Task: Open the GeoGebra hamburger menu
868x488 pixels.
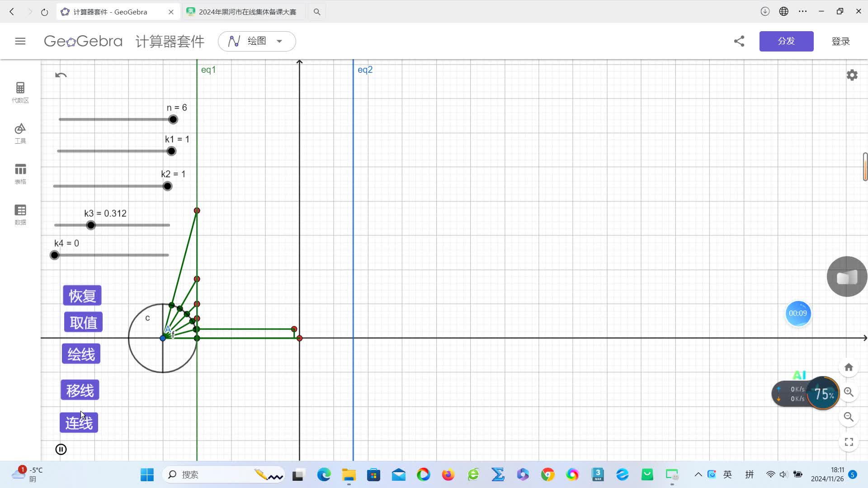Action: (x=20, y=41)
